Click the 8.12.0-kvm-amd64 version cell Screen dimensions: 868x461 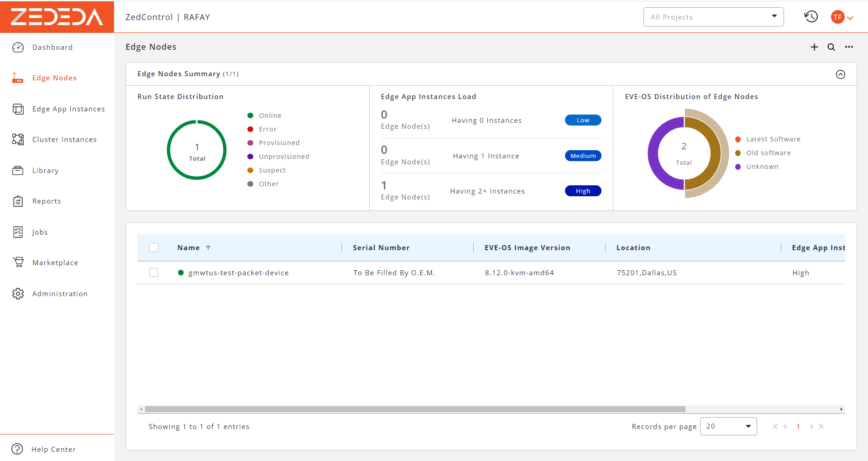519,273
